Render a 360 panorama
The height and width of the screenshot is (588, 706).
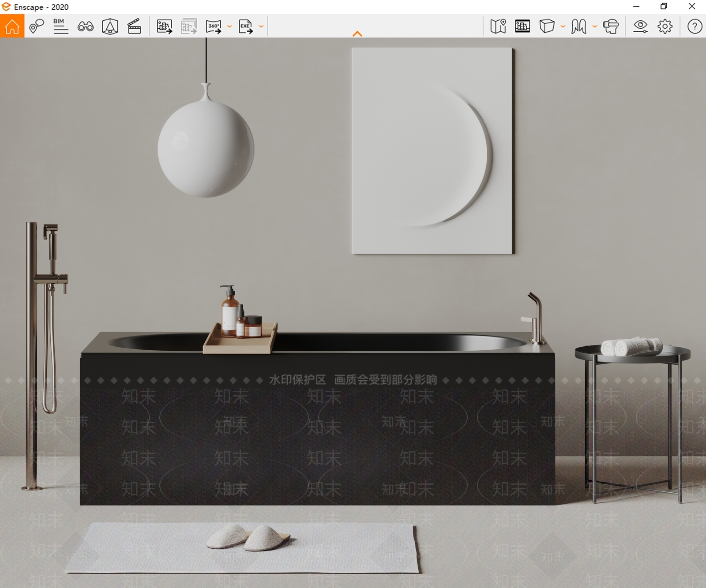214,26
